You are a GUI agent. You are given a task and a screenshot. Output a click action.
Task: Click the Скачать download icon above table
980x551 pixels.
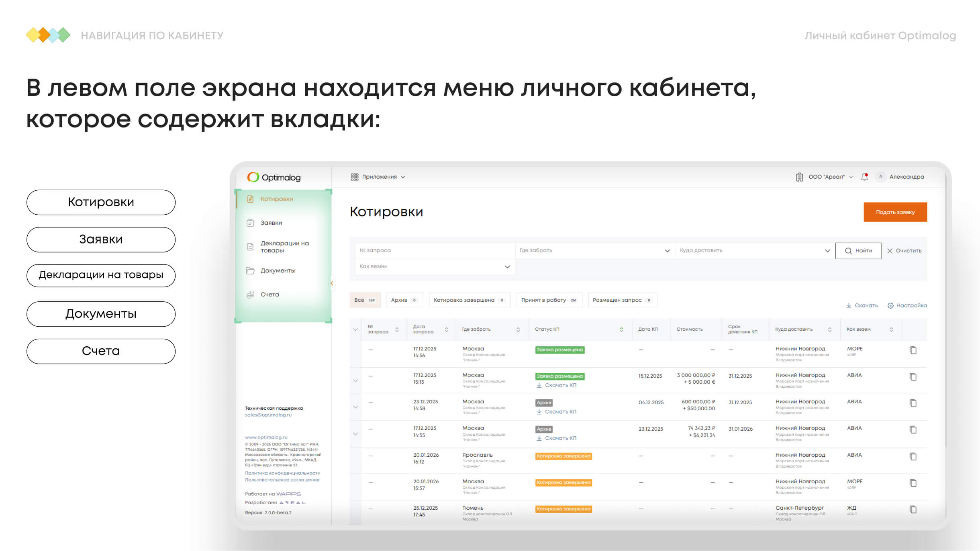pyautogui.click(x=849, y=306)
